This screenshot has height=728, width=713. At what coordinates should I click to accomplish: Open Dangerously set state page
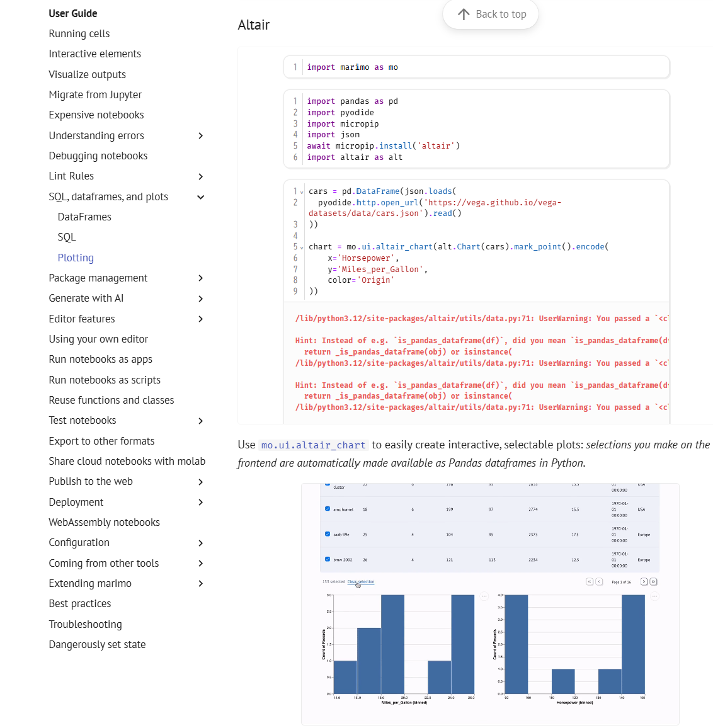pyautogui.click(x=97, y=644)
